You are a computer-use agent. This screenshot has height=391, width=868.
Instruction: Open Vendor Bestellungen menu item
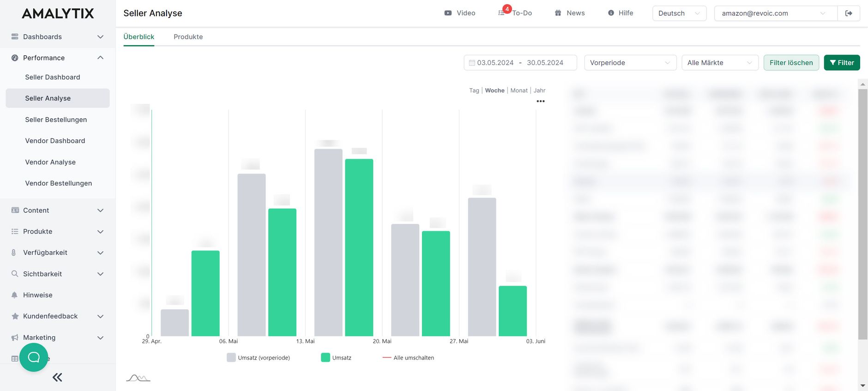(58, 183)
